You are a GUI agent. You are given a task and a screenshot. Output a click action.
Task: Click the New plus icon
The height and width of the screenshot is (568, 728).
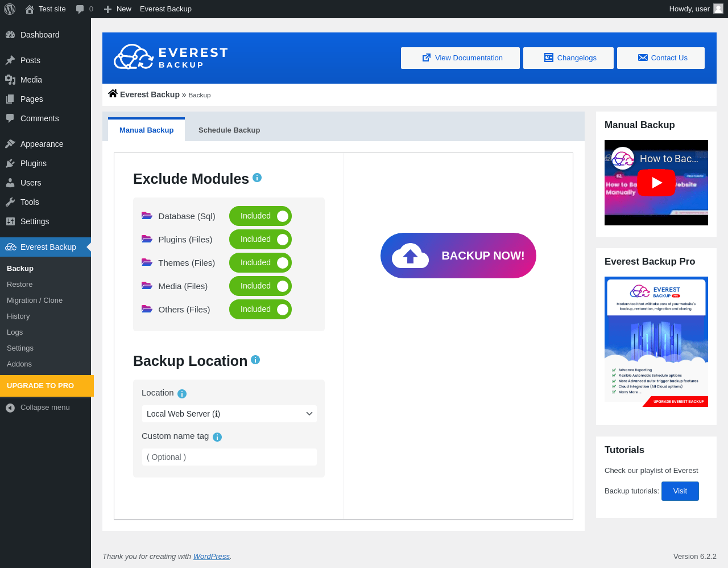tap(107, 9)
